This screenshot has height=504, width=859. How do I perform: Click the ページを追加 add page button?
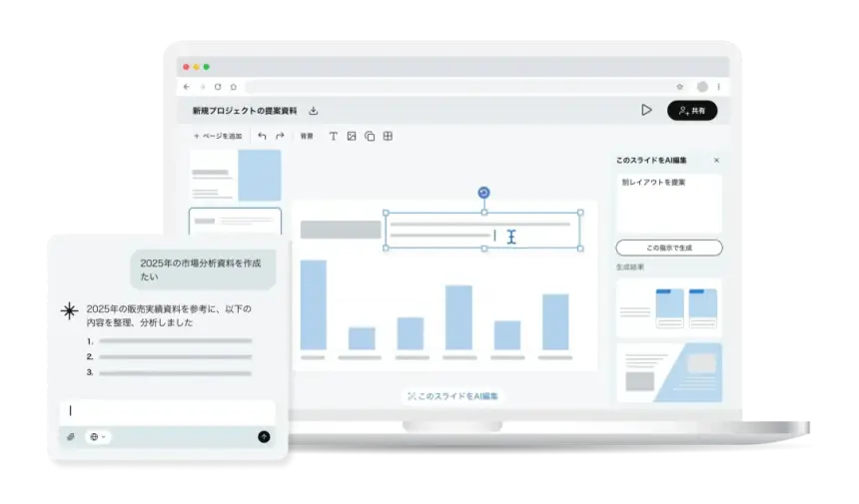(218, 136)
